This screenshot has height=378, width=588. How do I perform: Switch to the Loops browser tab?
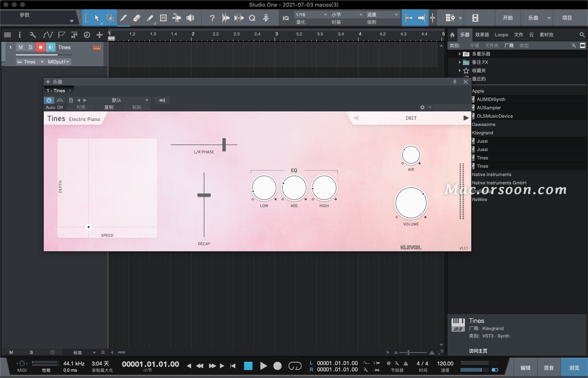[501, 35]
